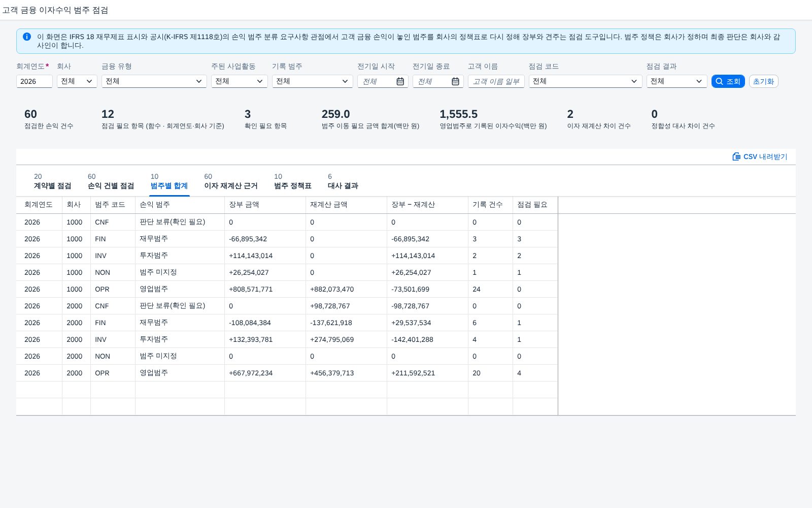Expand the 점검 코드 dropdown
The image size is (812, 508).
click(x=586, y=81)
